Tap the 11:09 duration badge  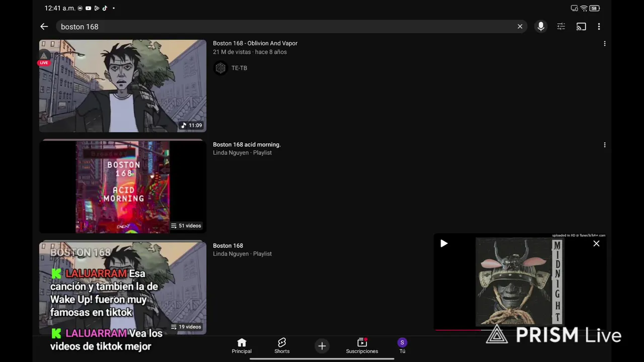click(191, 125)
